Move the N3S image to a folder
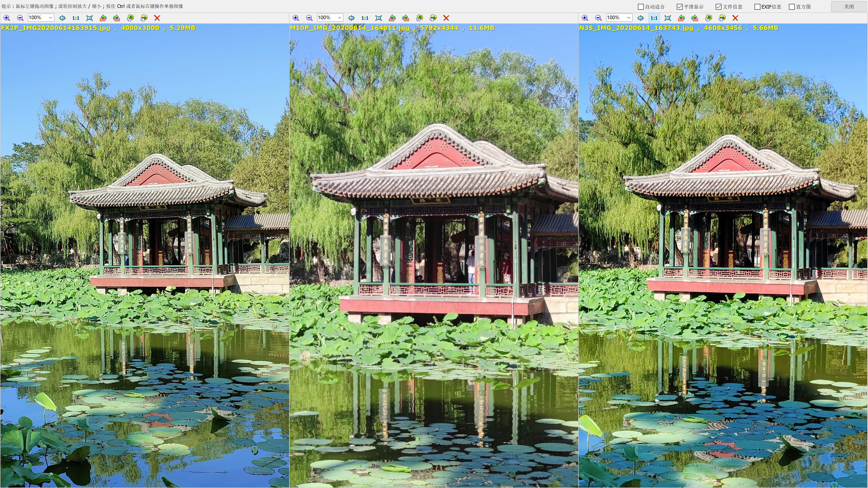868x488 pixels. [722, 18]
